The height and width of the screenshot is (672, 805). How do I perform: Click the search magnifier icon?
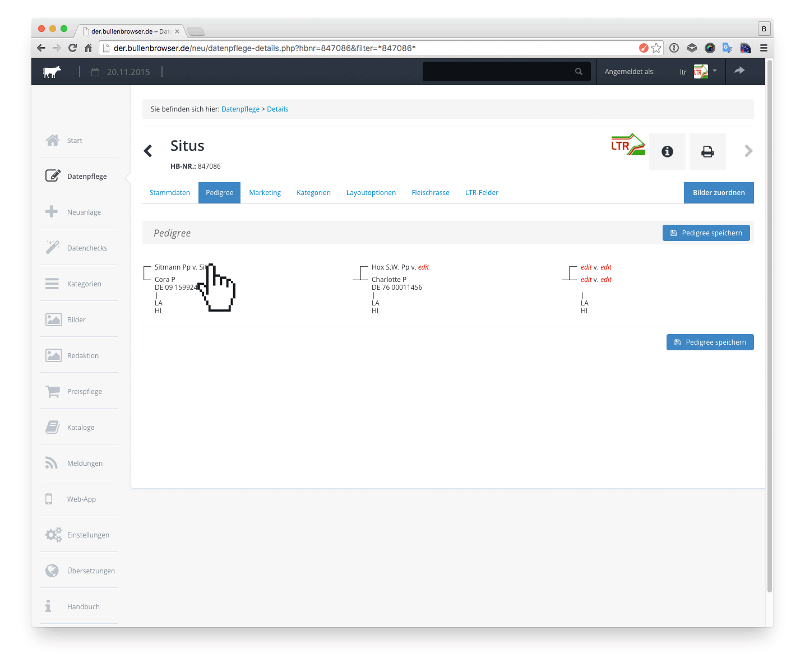pos(579,72)
